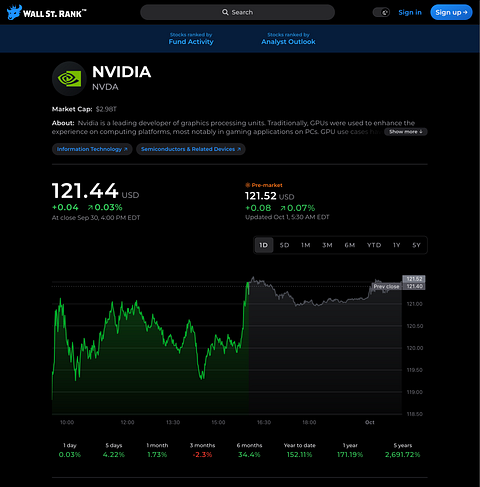Expand the About text with Show more
The width and height of the screenshot is (480, 487).
point(406,132)
